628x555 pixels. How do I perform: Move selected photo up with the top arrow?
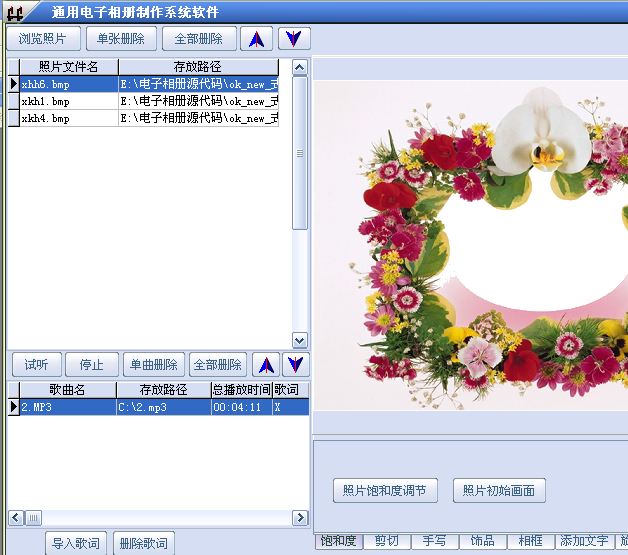click(x=256, y=39)
